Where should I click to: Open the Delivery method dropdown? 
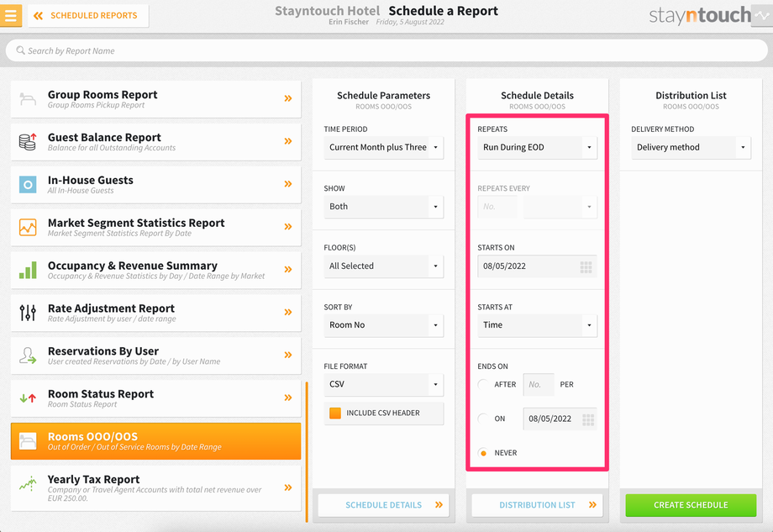point(691,147)
